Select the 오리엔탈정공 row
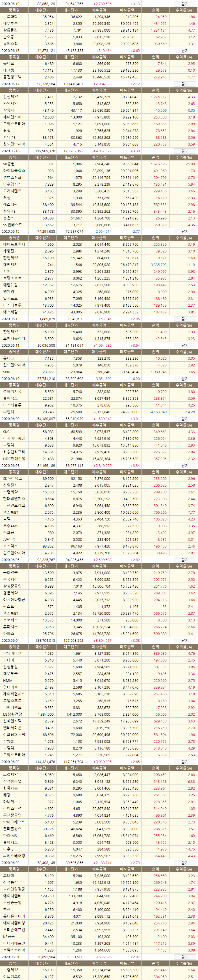 click(99, 889)
